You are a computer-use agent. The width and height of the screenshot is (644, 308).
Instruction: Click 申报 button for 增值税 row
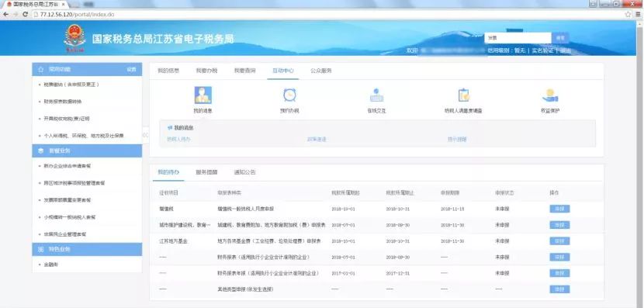click(x=559, y=209)
